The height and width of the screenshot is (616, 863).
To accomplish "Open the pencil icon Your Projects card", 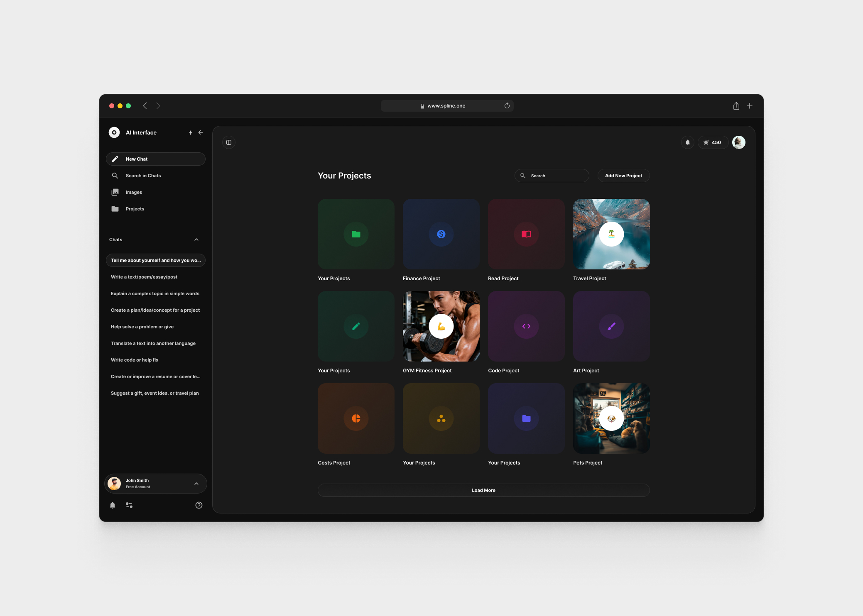I will 356,326.
